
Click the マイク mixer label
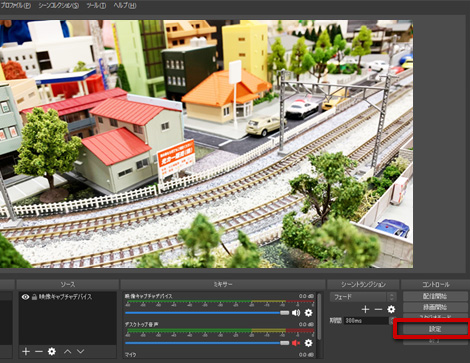(x=130, y=355)
